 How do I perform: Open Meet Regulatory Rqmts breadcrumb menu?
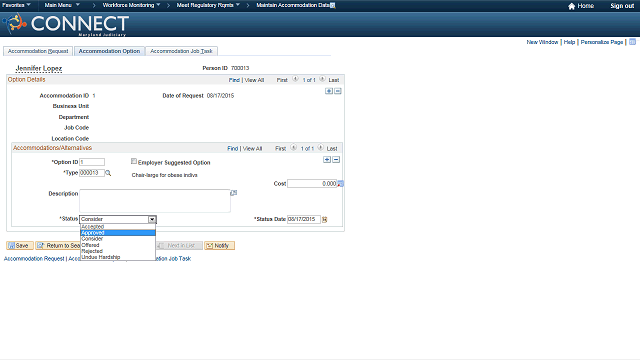point(208,5)
